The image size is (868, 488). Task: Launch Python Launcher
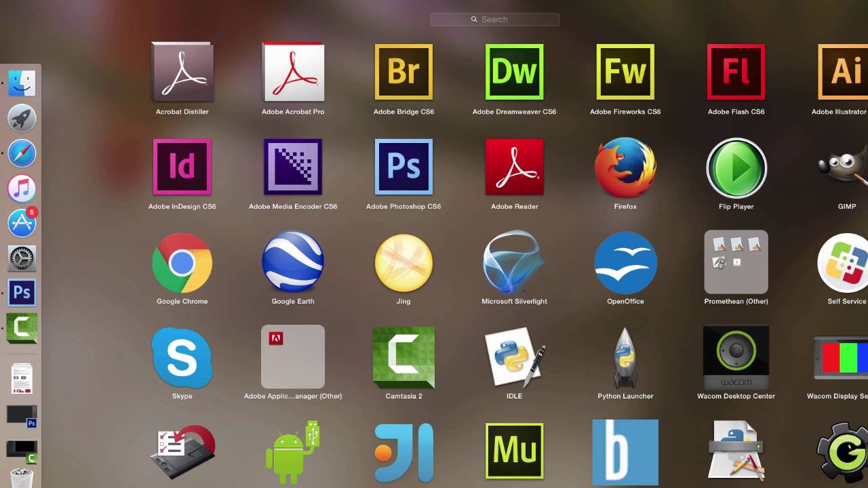pos(625,358)
